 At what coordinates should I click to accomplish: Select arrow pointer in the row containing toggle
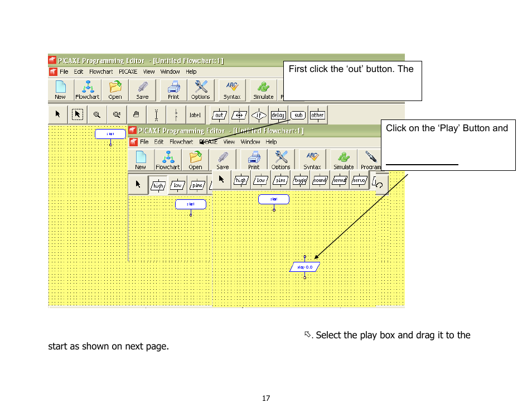[221, 179]
